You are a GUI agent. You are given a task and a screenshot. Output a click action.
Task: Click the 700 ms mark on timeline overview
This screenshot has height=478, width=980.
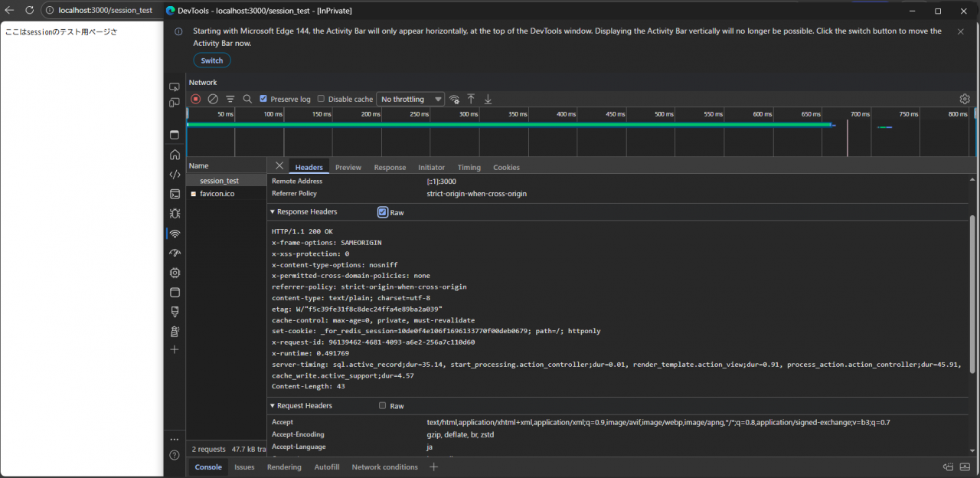pos(860,114)
